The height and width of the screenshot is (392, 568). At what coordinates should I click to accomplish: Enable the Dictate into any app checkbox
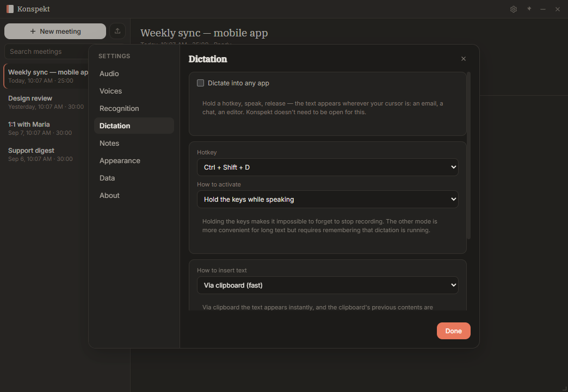(x=200, y=83)
